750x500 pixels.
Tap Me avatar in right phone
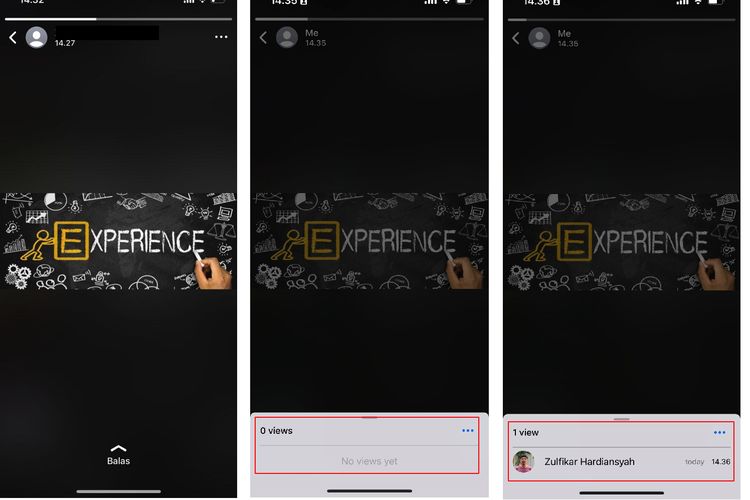[x=540, y=37]
